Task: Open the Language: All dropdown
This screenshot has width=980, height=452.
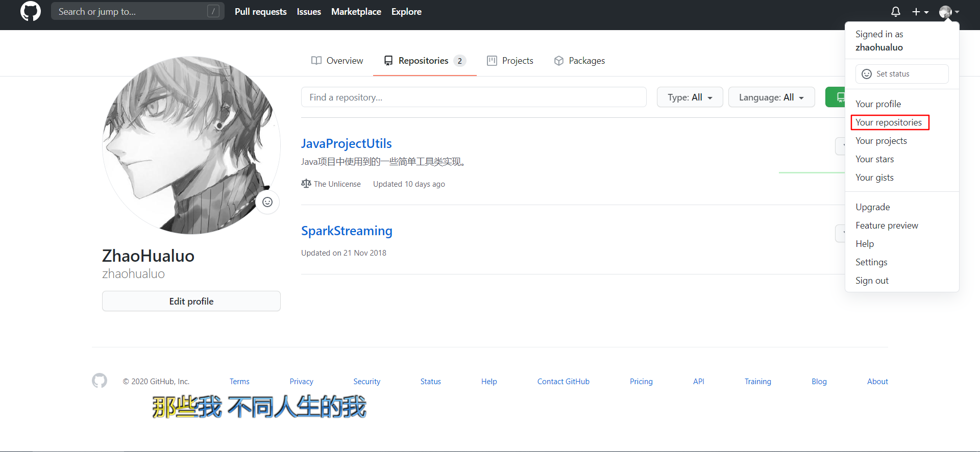Action: pyautogui.click(x=771, y=97)
